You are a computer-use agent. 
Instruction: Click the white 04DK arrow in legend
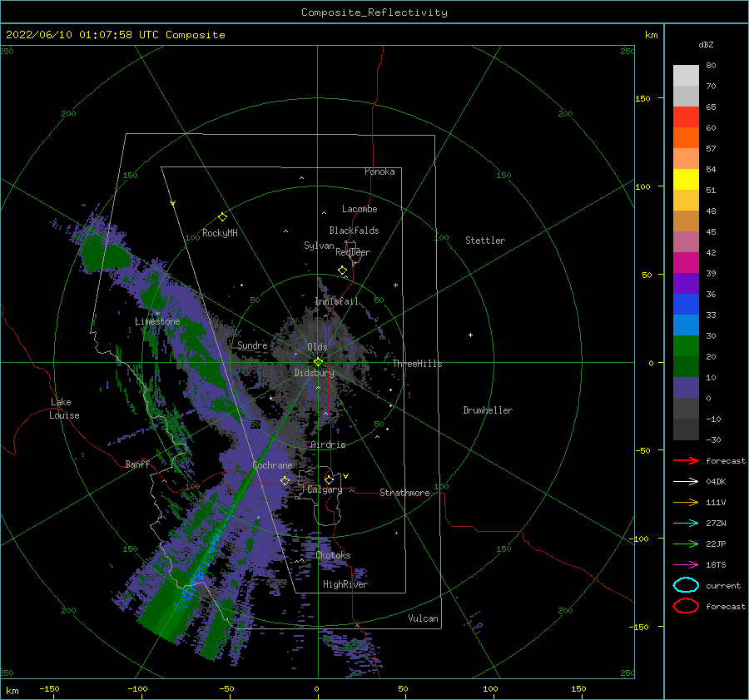[686, 482]
